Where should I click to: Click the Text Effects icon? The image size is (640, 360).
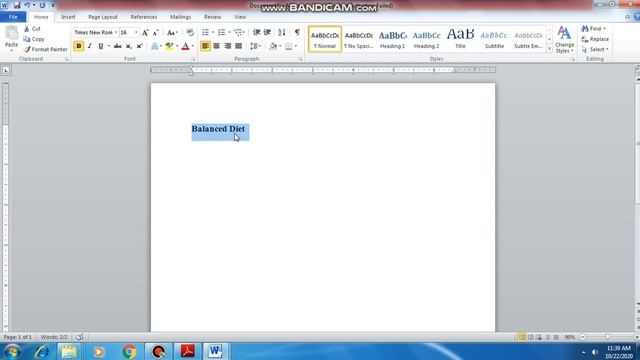155,46
